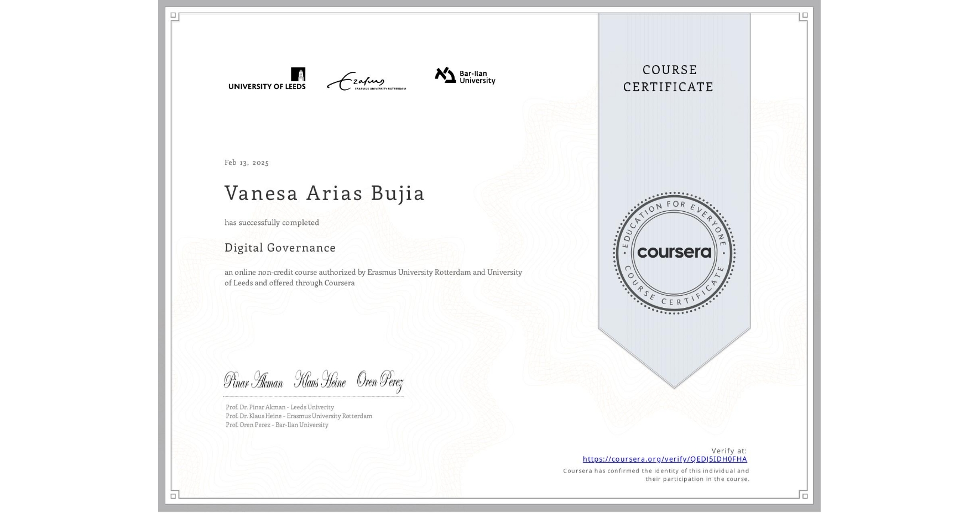Viewport: 980px width, 513px height.
Task: Open the verification link QEDJ5IDH0FHA
Action: tap(664, 459)
